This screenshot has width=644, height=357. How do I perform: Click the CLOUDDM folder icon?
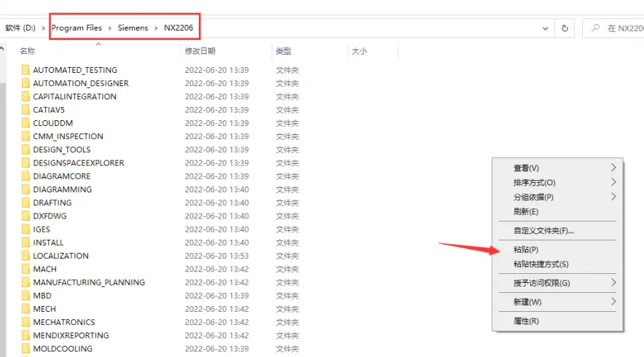click(25, 123)
